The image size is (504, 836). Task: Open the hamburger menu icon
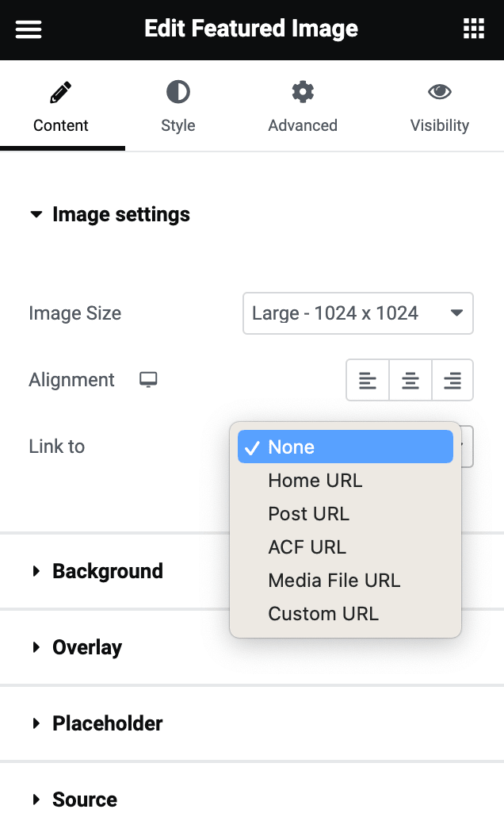(29, 29)
